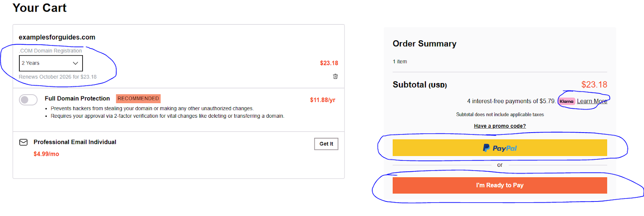Click the Professional Email Individual title
The height and width of the screenshot is (216, 644).
click(75, 142)
